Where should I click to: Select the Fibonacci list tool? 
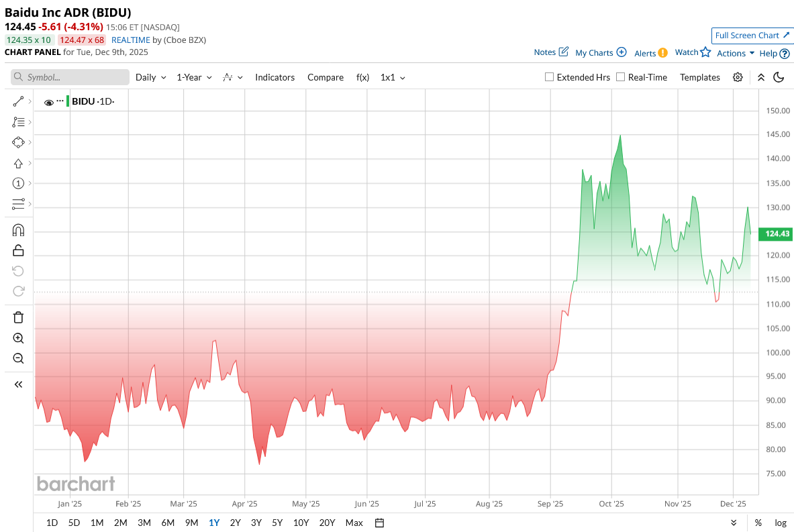point(18,122)
